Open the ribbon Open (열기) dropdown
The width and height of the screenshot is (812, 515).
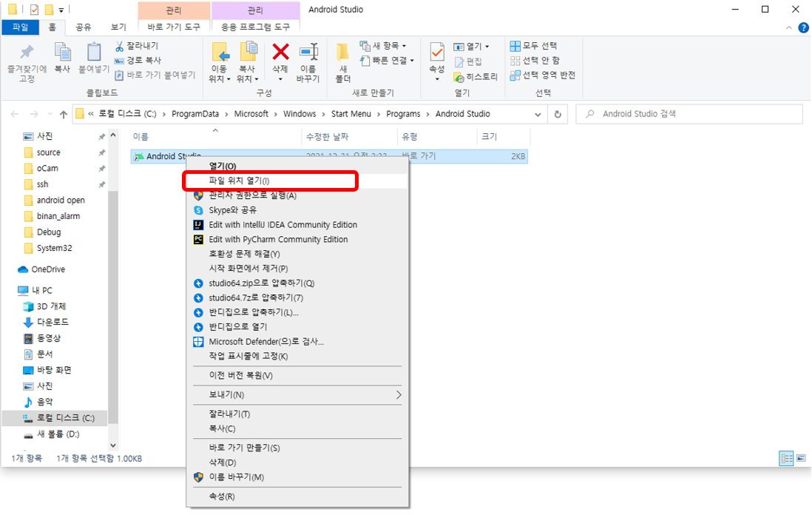coord(471,47)
